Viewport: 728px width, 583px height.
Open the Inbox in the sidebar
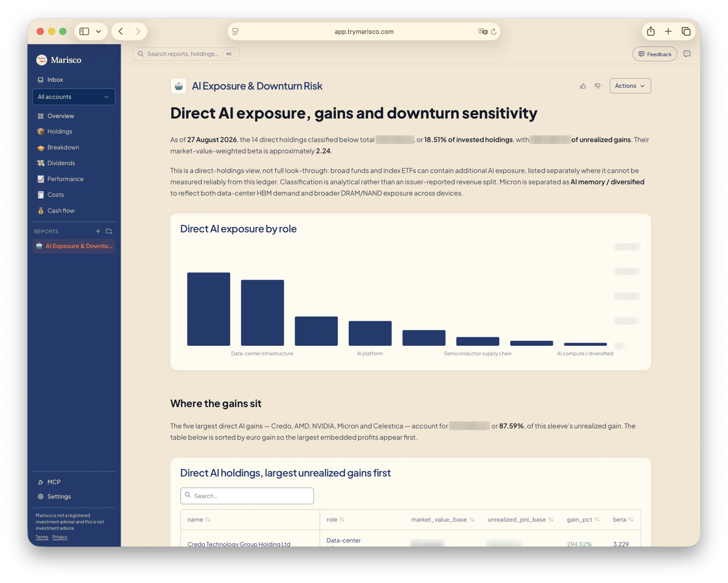pyautogui.click(x=74, y=80)
